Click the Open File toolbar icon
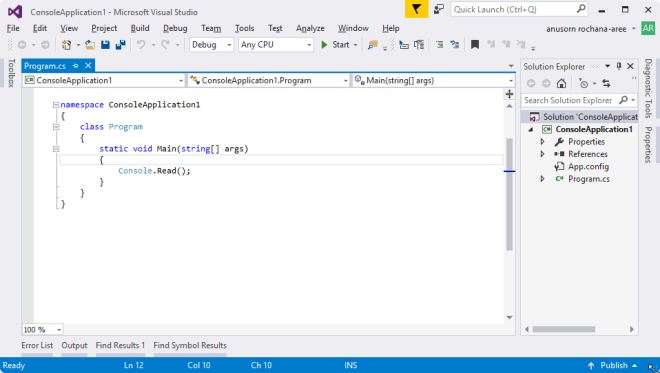This screenshot has height=373, width=660. point(90,45)
